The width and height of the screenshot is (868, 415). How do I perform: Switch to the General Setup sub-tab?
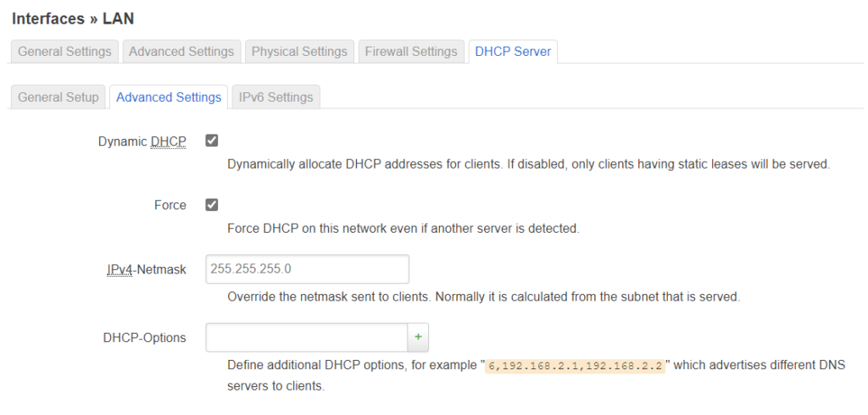[58, 97]
